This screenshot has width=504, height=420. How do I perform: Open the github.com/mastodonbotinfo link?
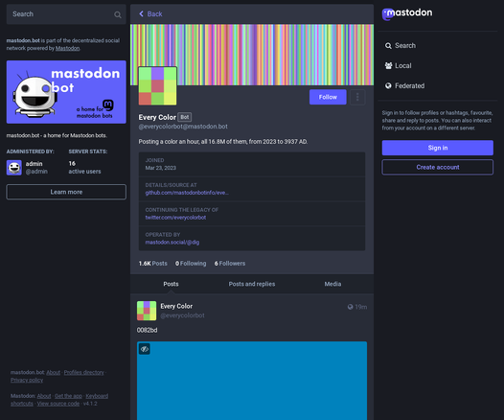click(x=187, y=193)
